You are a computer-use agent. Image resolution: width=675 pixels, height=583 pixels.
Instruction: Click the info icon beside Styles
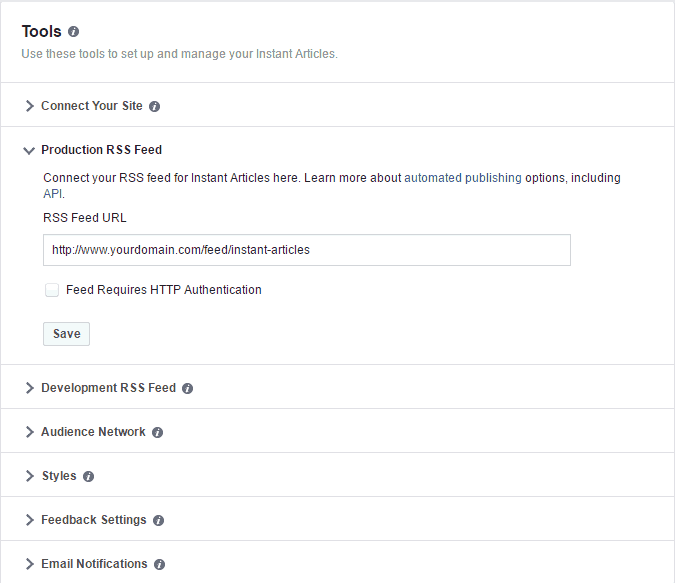[88, 476]
